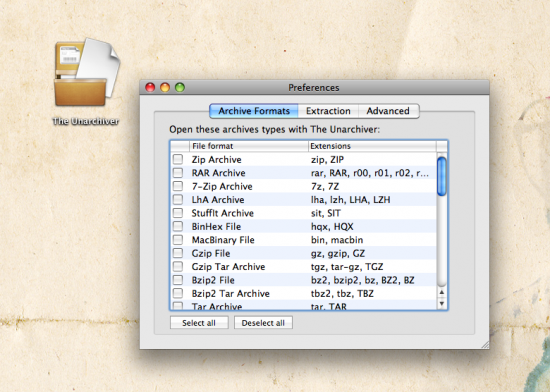Enable the 7-Zip Archive checkbox

(178, 186)
